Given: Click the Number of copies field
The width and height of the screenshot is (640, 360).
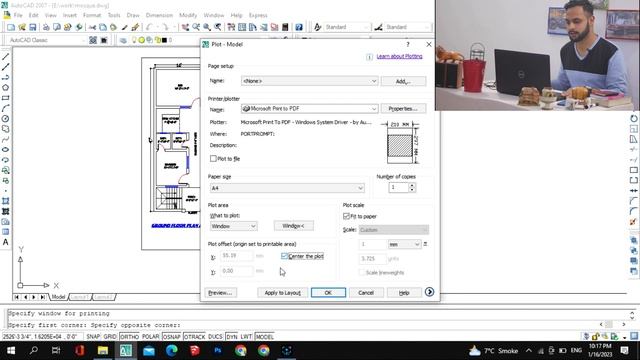Looking at the screenshot, I should [398, 187].
